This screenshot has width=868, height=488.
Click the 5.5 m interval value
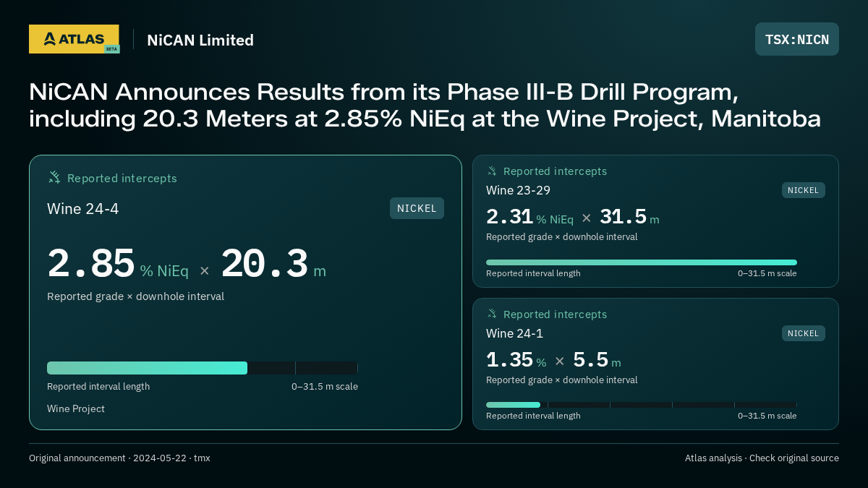[x=597, y=360]
